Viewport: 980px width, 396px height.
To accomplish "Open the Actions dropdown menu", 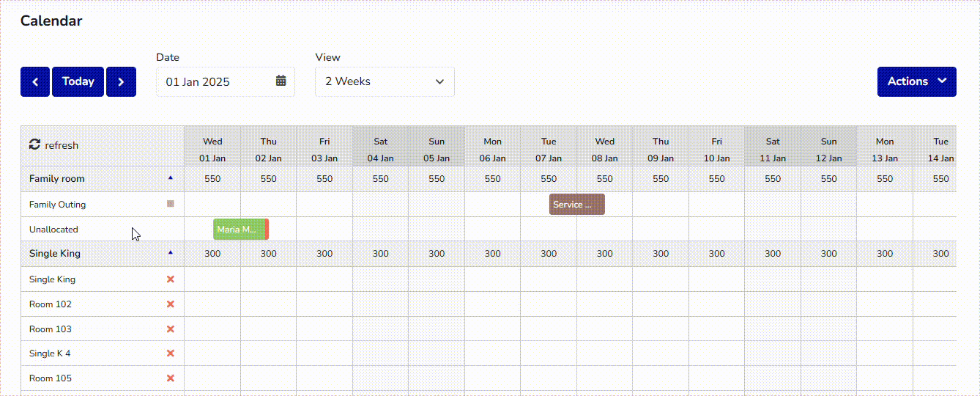I will click(916, 81).
